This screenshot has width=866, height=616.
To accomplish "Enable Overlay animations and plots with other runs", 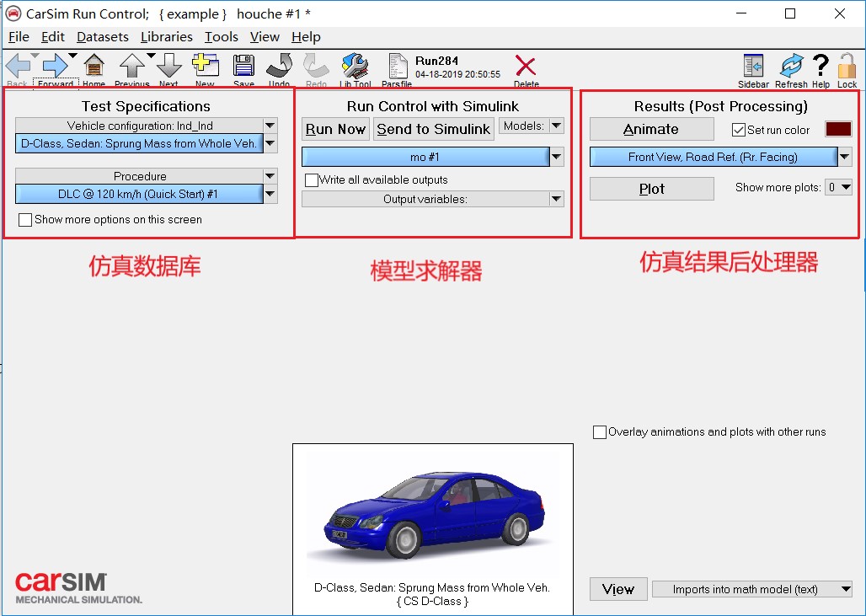I will click(600, 432).
